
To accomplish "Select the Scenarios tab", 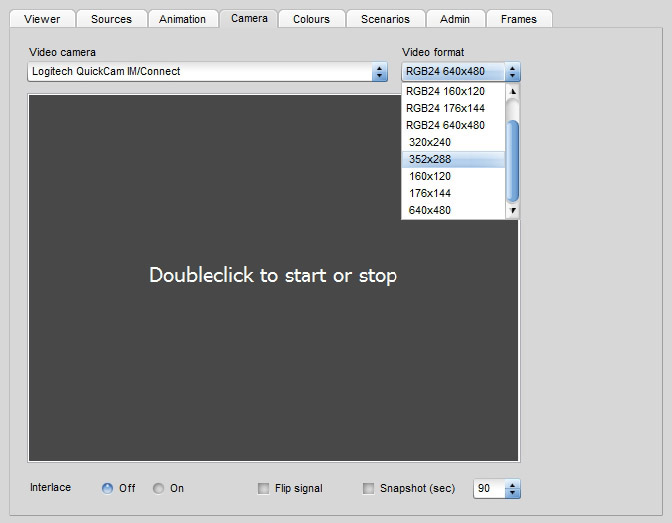I will pyautogui.click(x=385, y=19).
